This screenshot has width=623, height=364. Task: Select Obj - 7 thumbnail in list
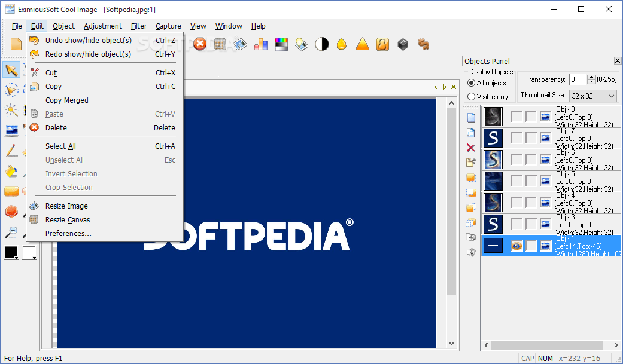[x=493, y=137]
